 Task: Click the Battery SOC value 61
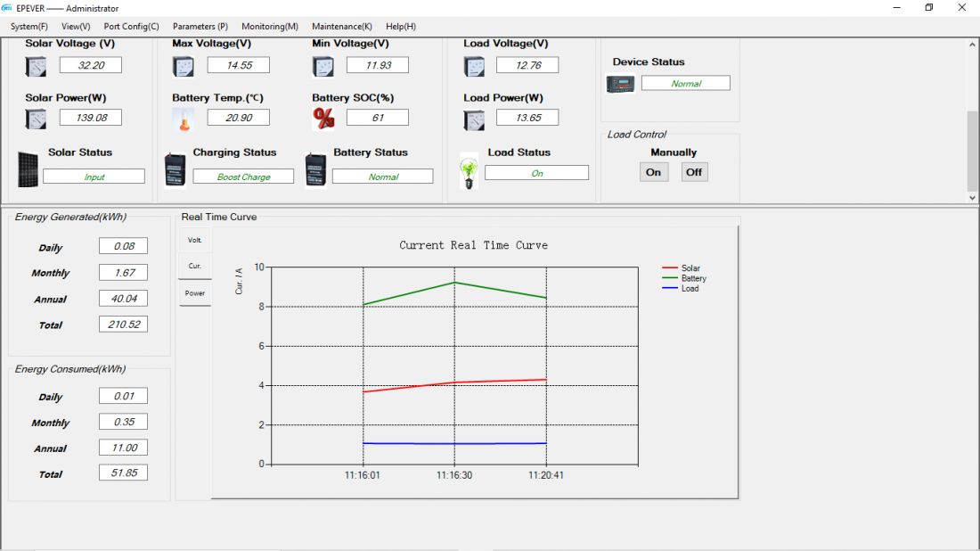click(378, 118)
